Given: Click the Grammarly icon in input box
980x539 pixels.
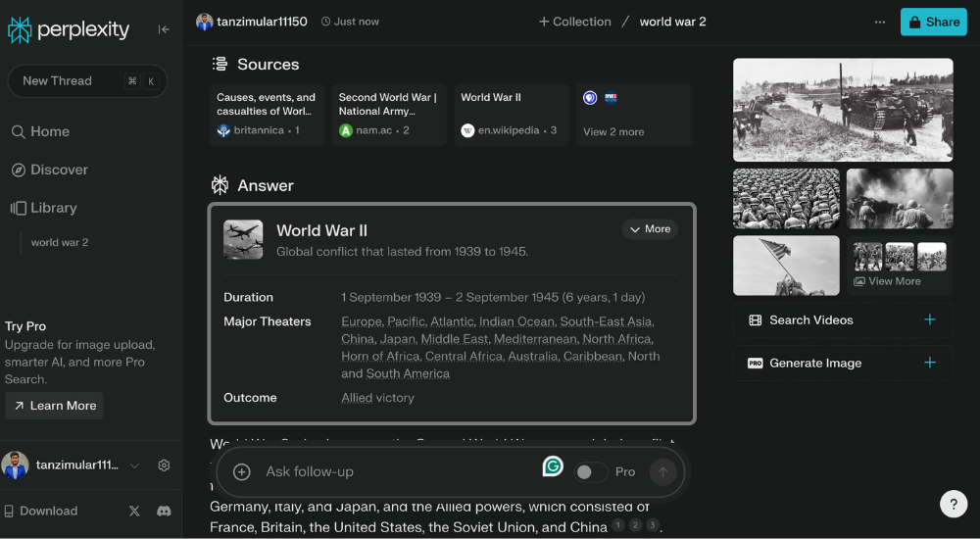Looking at the screenshot, I should [553, 466].
